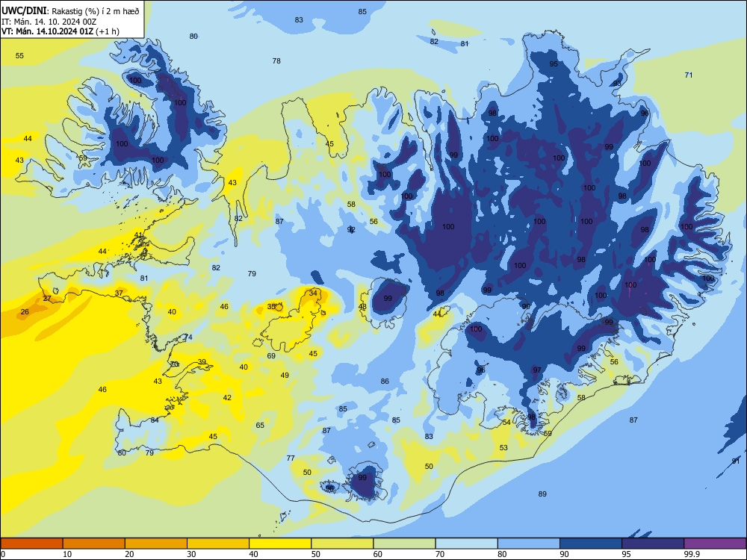The height and width of the screenshot is (560, 747).
Task: Click the legend tick label '30'
Action: click(x=191, y=554)
